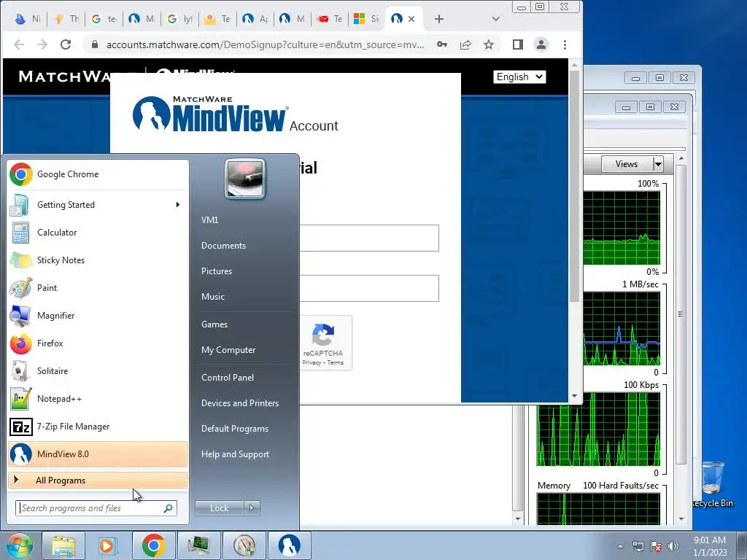747x560 pixels.
Task: Click the Lock button
Action: 219,508
